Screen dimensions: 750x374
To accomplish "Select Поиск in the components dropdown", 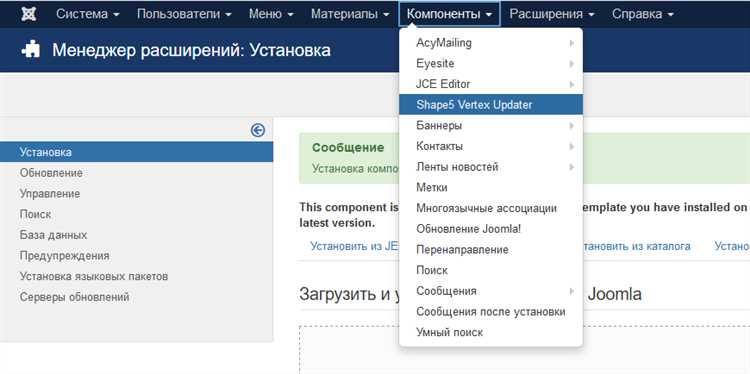I will click(491, 270).
